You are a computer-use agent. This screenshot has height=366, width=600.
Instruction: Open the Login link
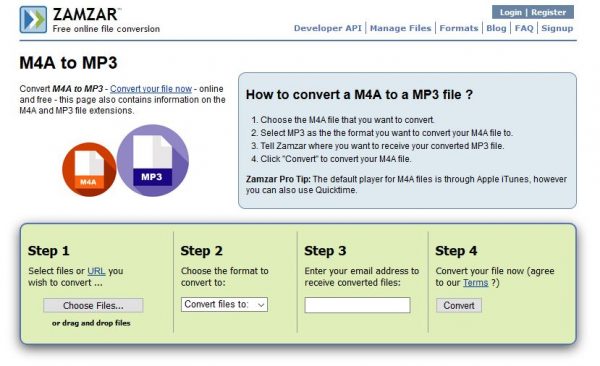tap(510, 12)
